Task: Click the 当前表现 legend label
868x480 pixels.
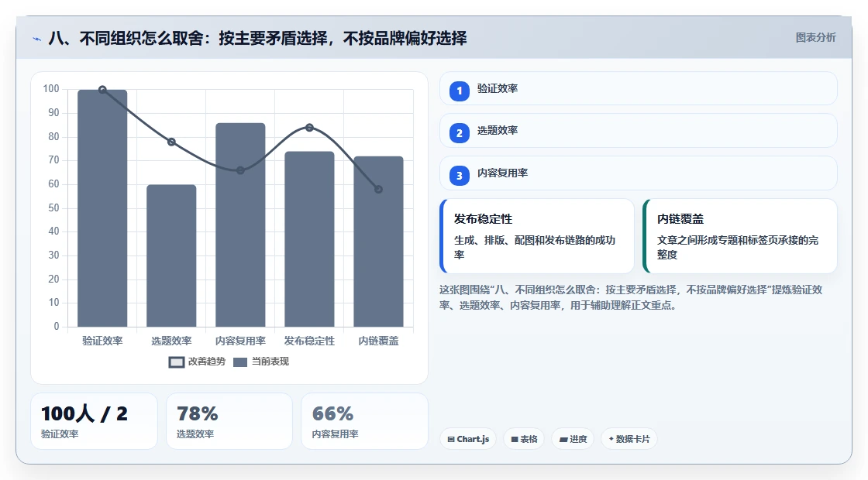Action: point(270,362)
